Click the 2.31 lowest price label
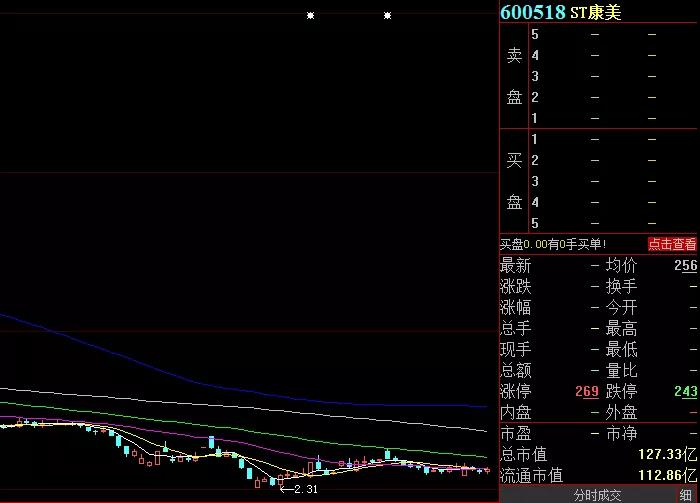 (x=304, y=489)
